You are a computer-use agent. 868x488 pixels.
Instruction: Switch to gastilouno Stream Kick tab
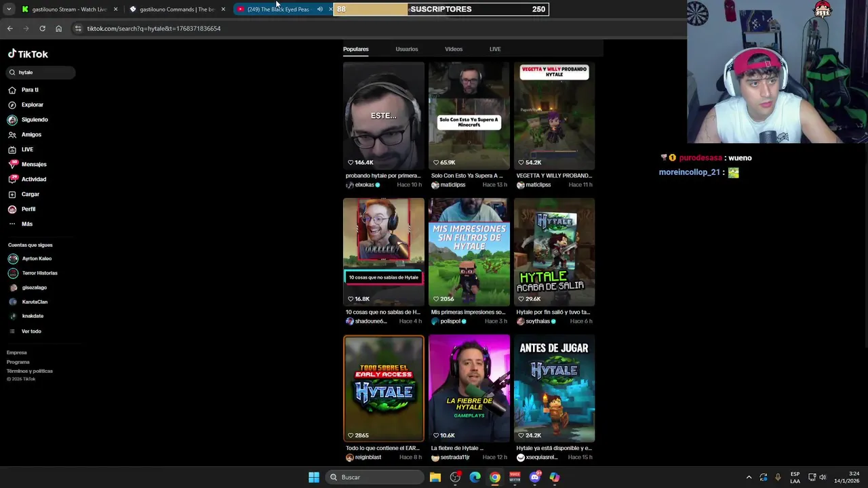tap(69, 9)
